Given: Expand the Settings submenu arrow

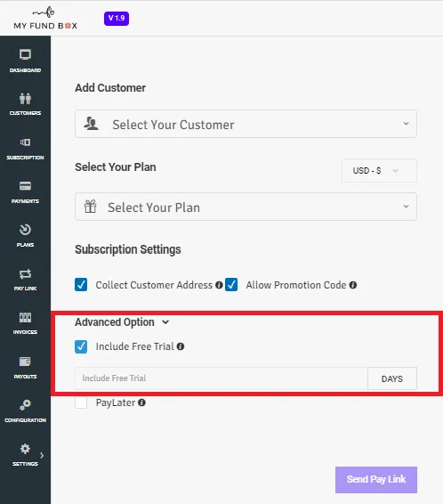Looking at the screenshot, I should pyautogui.click(x=42, y=455).
